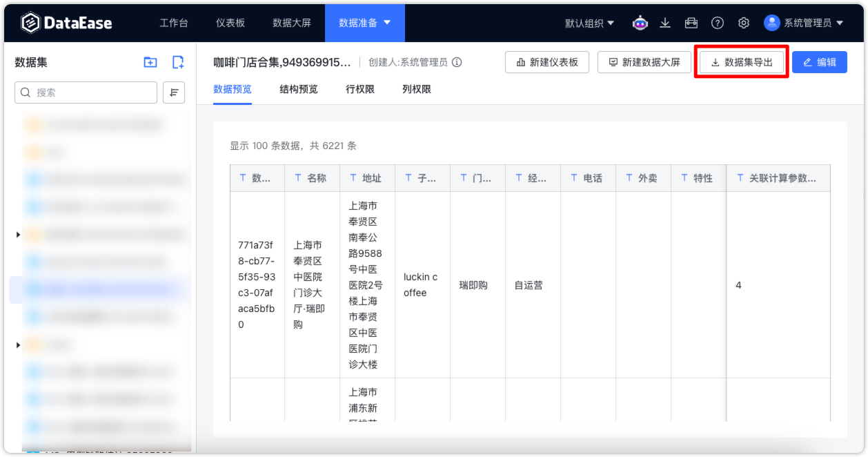Click the filter icon on 名称 column header
Image resolution: width=868 pixels, height=457 pixels.
(297, 177)
